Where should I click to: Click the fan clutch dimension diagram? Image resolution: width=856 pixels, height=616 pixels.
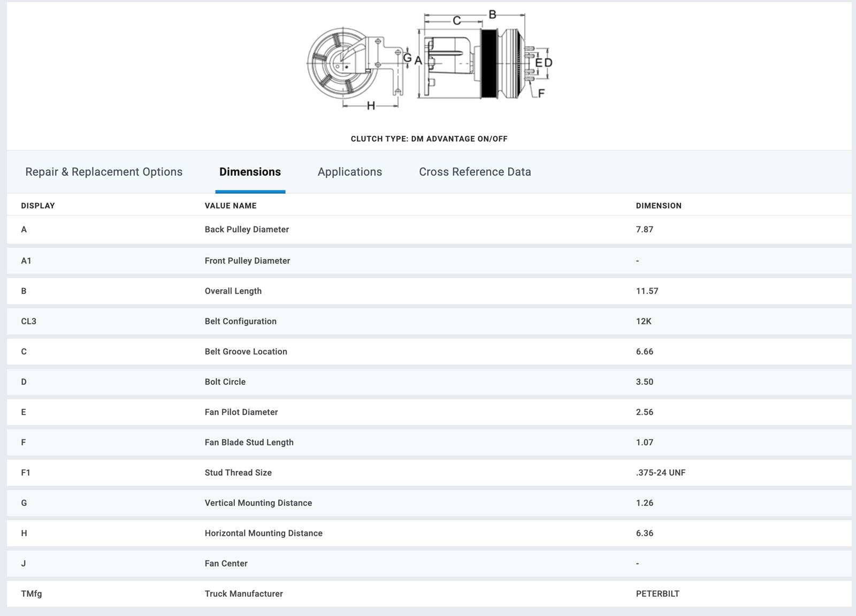[x=430, y=60]
